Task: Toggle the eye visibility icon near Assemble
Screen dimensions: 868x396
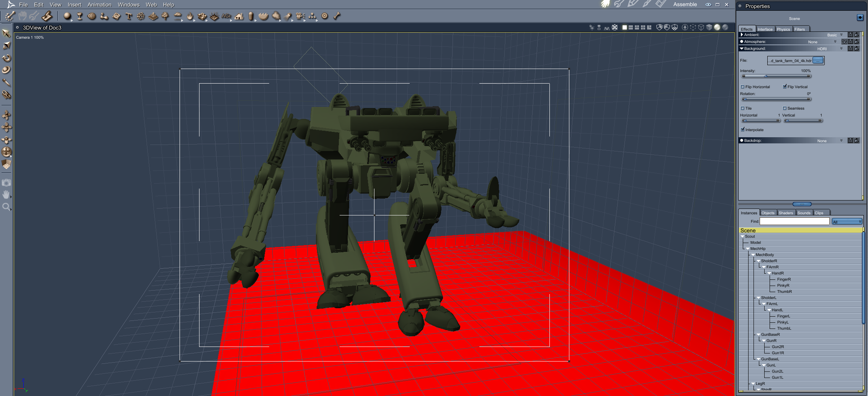Action: tap(708, 5)
